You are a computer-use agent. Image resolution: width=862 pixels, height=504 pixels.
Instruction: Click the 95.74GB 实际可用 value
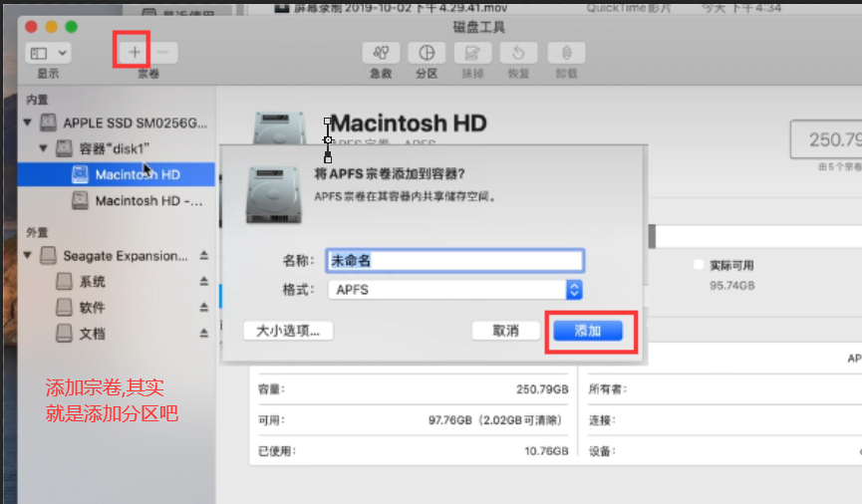(732, 286)
